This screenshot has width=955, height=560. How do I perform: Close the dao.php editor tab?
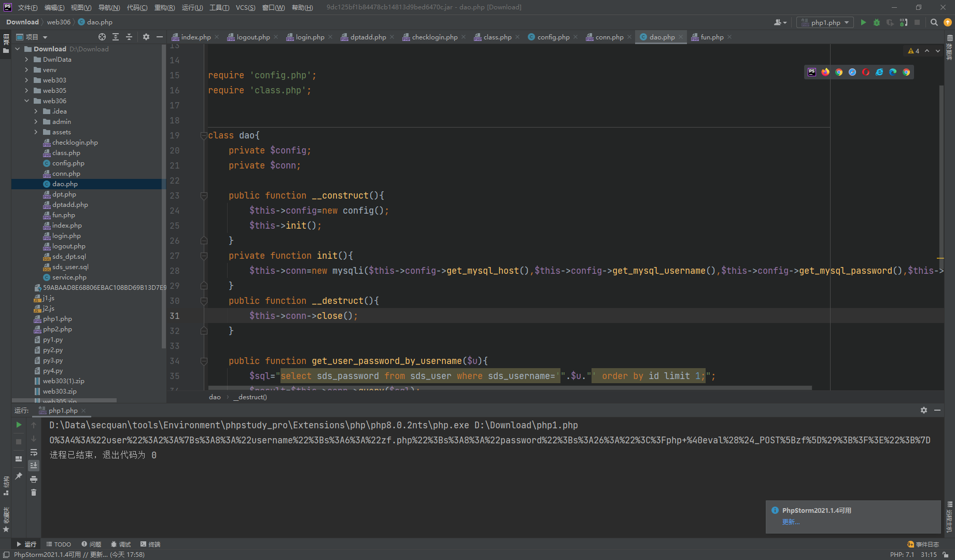tap(681, 37)
